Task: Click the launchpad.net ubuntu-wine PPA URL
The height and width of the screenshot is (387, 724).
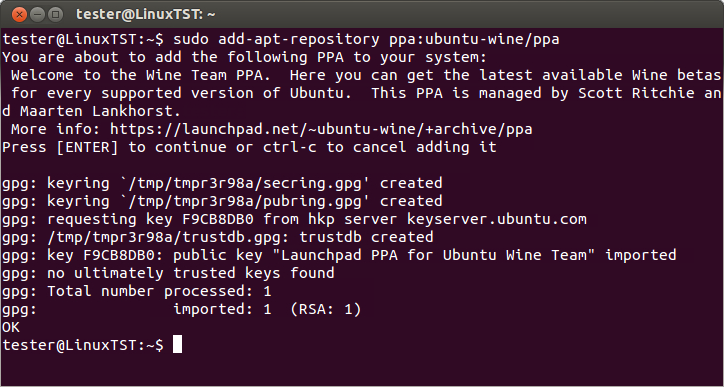Action: click(x=321, y=129)
